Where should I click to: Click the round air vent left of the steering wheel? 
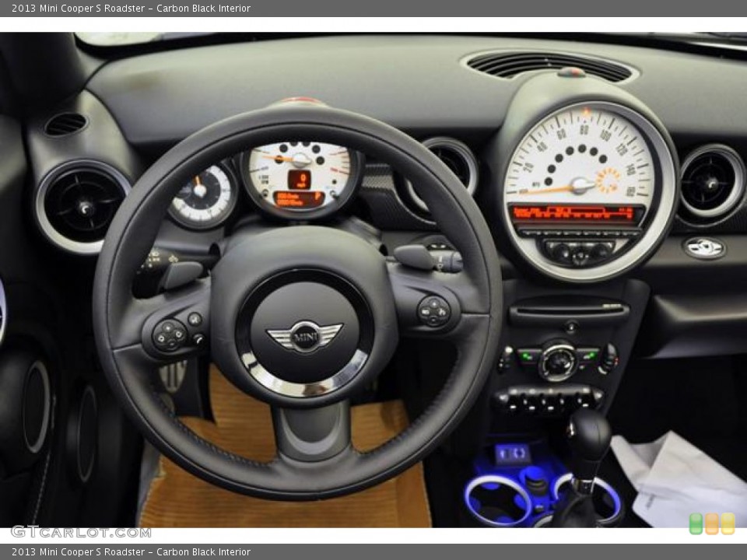pos(83,207)
